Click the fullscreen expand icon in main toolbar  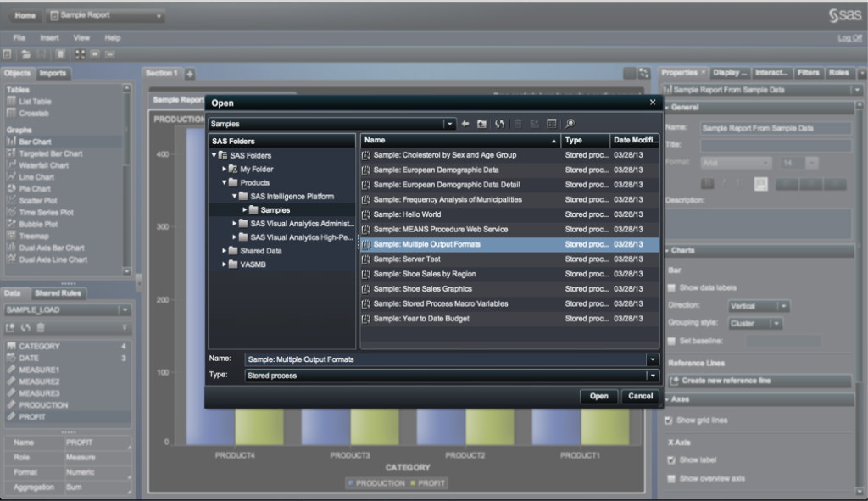80,54
